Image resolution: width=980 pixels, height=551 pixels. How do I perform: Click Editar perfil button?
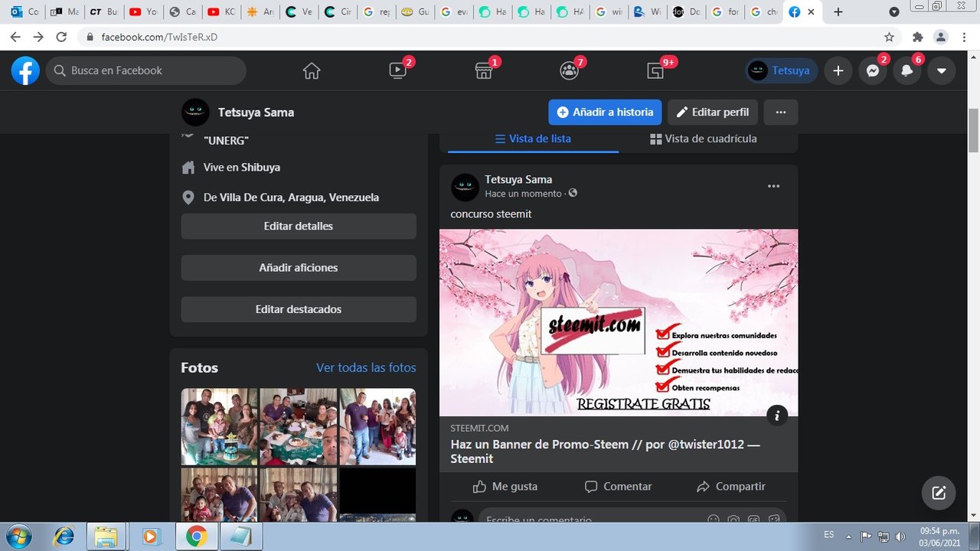coord(713,112)
